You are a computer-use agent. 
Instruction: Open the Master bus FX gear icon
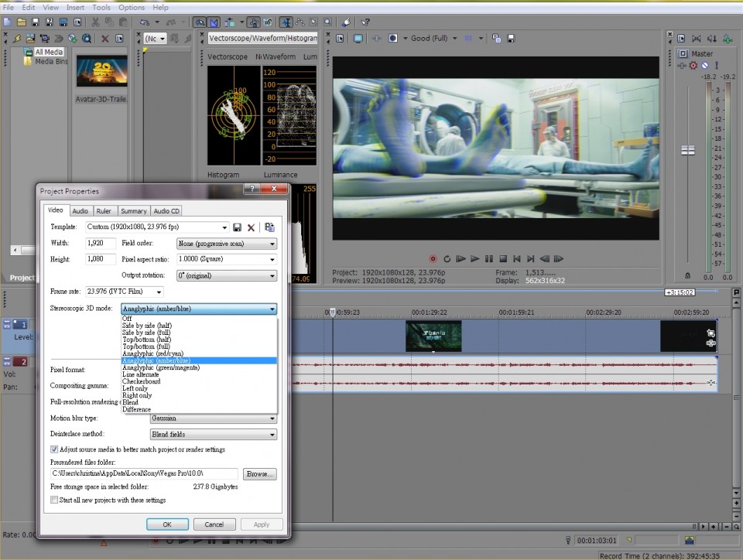(x=693, y=66)
